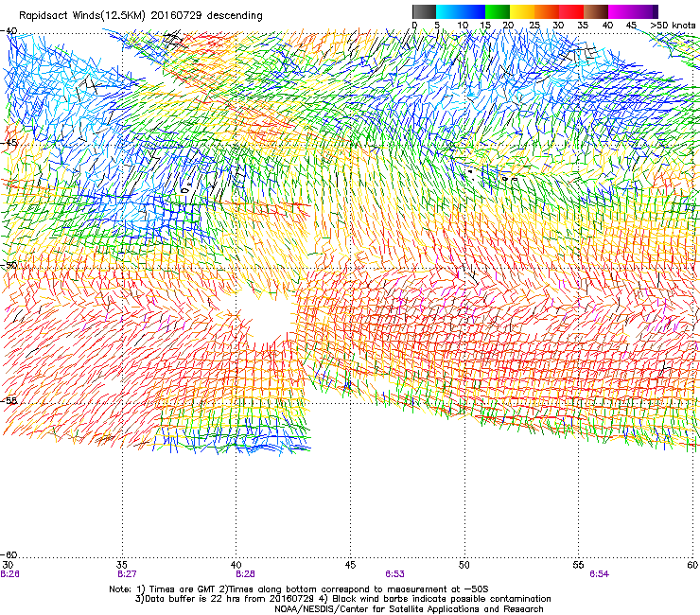
Task: Click the 'Times are GMT' note line
Action: point(299,589)
